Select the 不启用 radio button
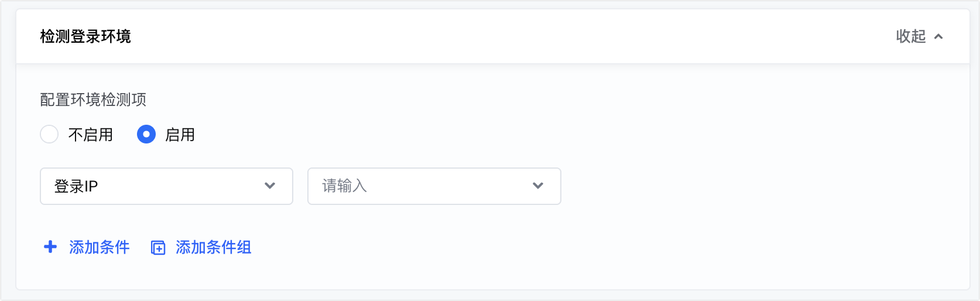The width and height of the screenshot is (980, 301). coord(49,135)
